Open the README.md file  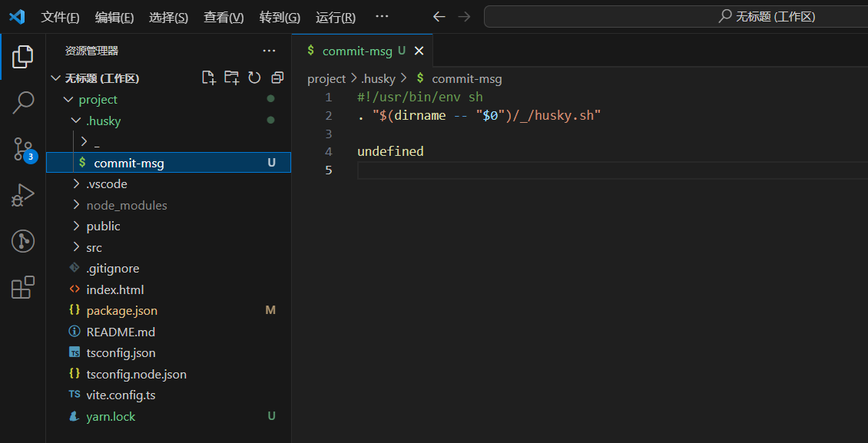click(x=168, y=332)
